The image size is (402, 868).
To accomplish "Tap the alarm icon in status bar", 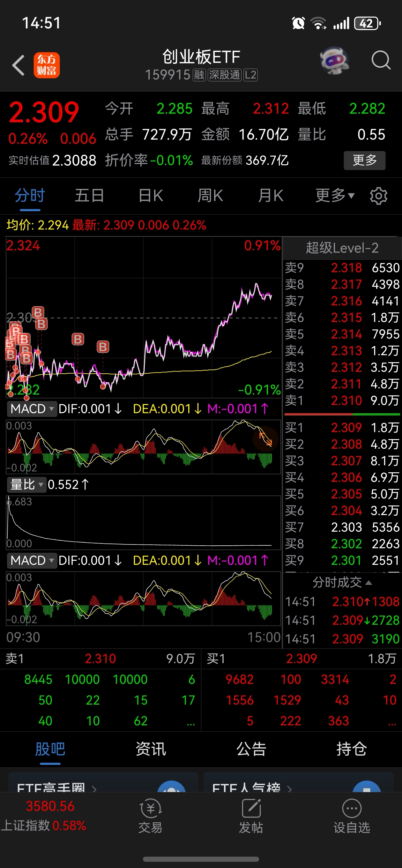I will (x=298, y=23).
